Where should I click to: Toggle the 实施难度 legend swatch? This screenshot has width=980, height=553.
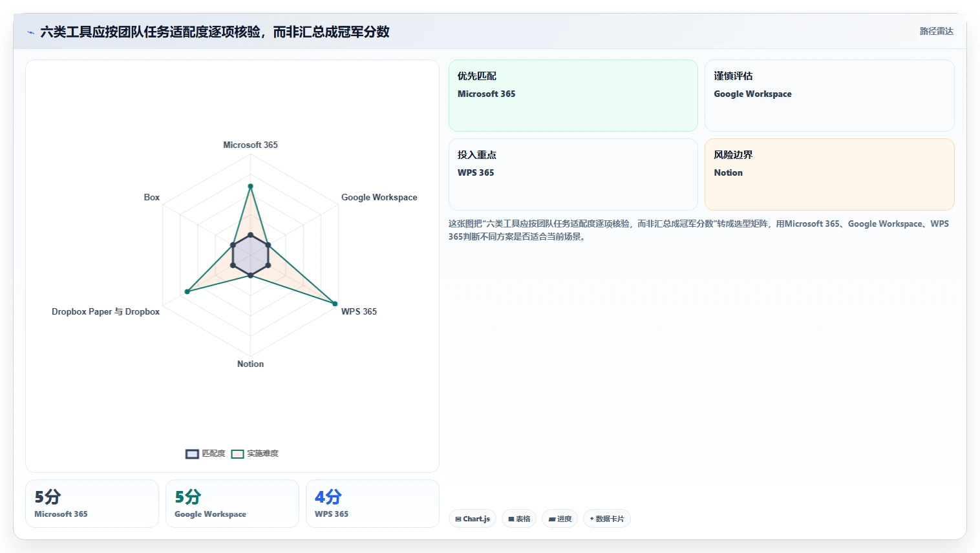pos(238,454)
